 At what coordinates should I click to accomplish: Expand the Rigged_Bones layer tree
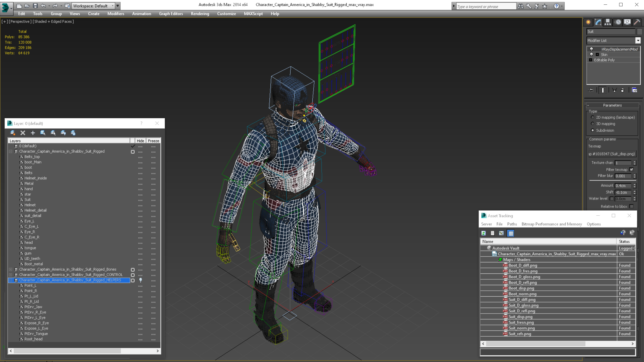(x=11, y=269)
